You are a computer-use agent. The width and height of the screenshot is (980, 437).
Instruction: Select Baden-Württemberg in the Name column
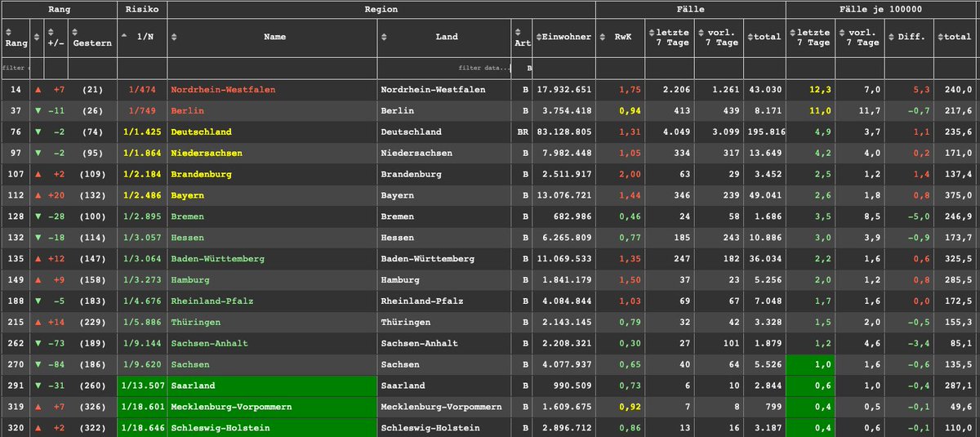[217, 259]
